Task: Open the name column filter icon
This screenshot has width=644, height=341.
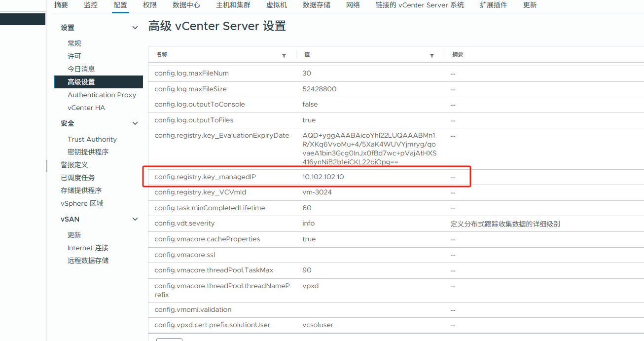Action: click(284, 56)
